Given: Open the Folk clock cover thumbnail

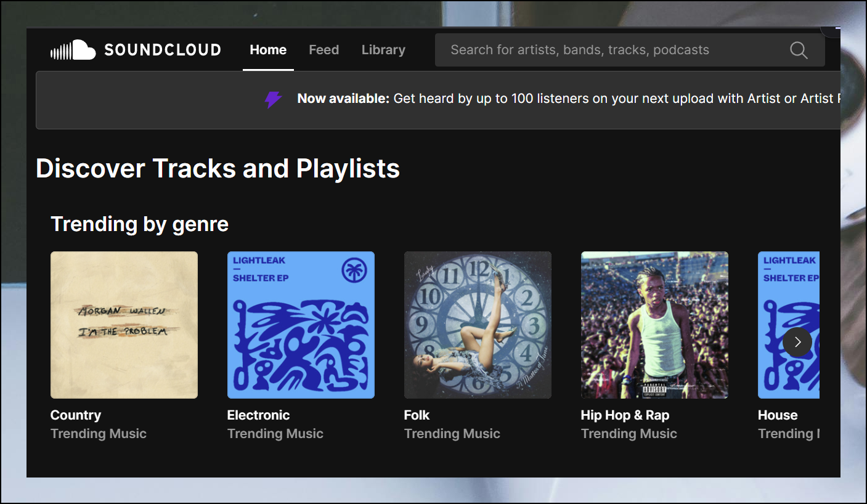Looking at the screenshot, I should pyautogui.click(x=478, y=325).
